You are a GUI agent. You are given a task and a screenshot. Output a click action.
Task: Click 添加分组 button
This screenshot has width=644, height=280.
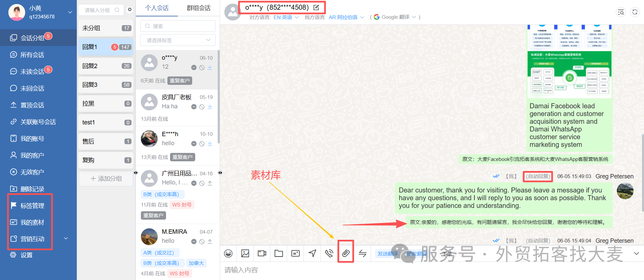click(106, 179)
